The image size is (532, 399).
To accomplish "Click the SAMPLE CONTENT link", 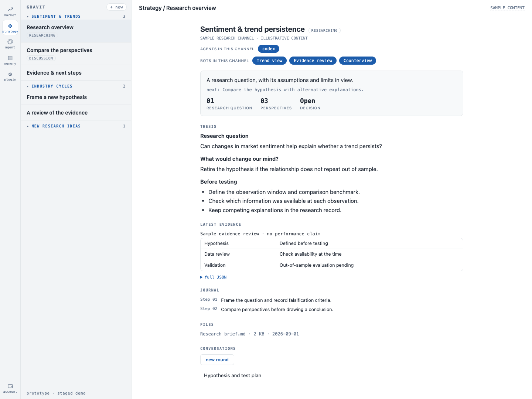I will tap(507, 8).
